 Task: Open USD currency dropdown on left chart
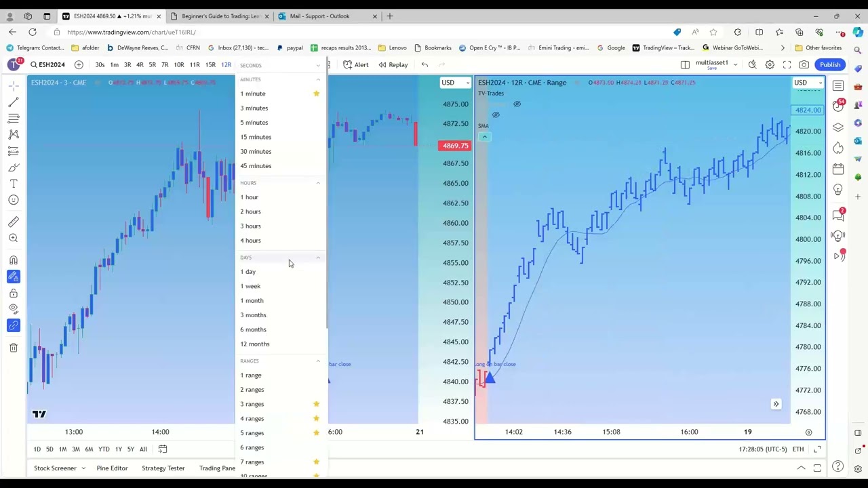[x=455, y=83]
